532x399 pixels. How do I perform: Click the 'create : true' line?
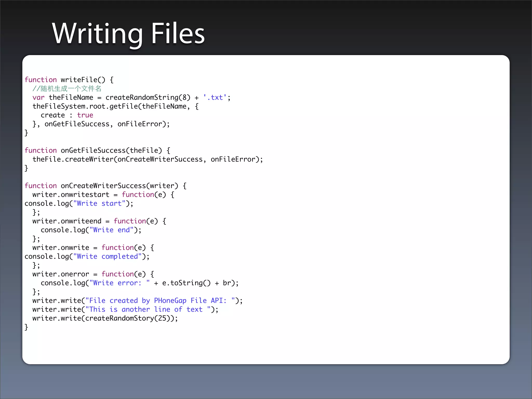tap(67, 115)
